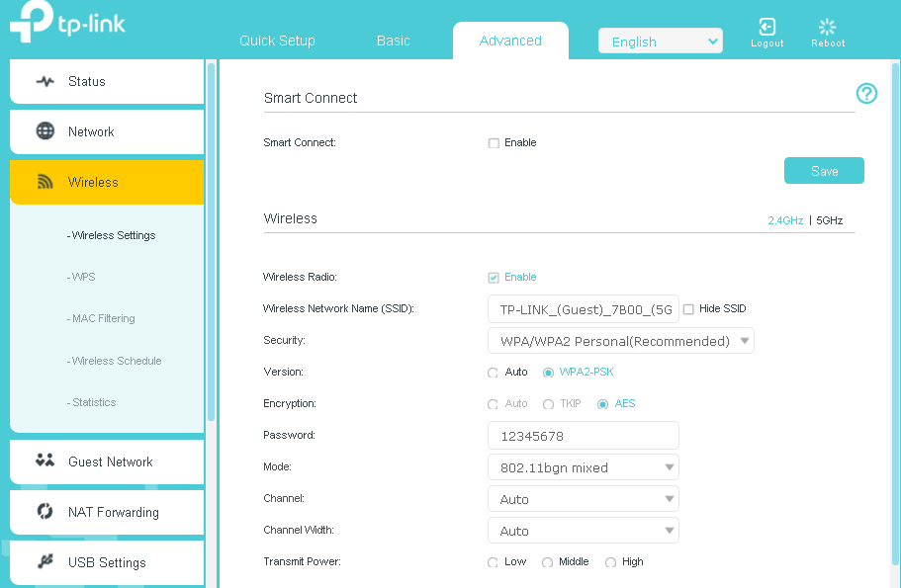Click the Logout icon
The image size is (901, 588).
click(x=766, y=28)
